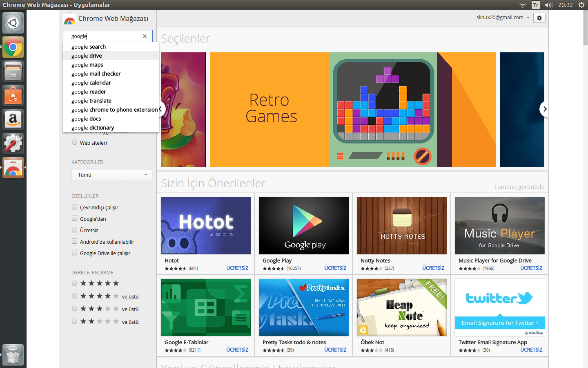Pick the 'google reader' suggestion
Viewport: 588px width, 368px height.
[x=111, y=92]
